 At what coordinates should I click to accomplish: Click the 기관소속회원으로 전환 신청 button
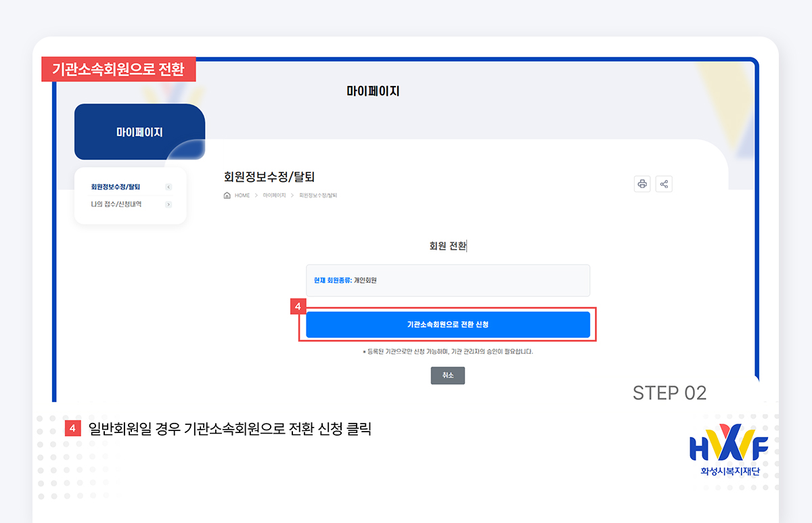coord(447,324)
